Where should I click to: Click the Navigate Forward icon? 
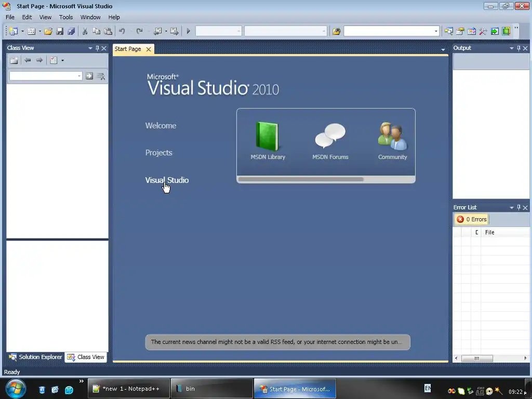click(175, 31)
